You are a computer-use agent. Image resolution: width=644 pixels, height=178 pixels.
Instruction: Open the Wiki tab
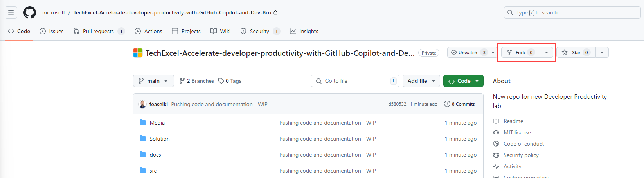[220, 31]
